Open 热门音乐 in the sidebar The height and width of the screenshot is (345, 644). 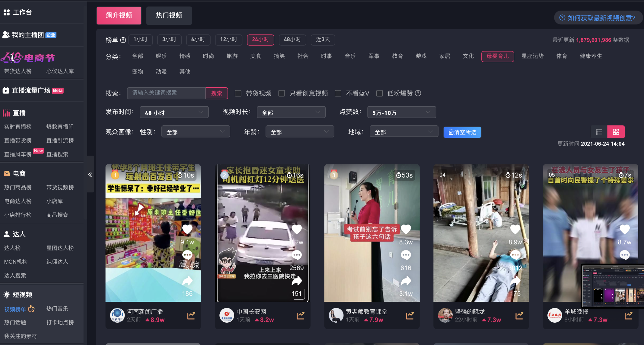click(57, 308)
